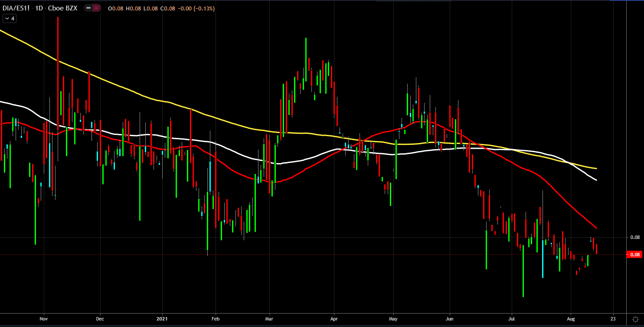Click the Open value O0.08

(115, 9)
